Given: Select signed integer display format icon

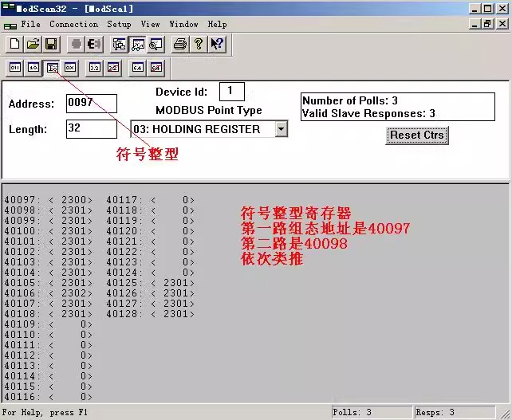Looking at the screenshot, I should pos(52,68).
